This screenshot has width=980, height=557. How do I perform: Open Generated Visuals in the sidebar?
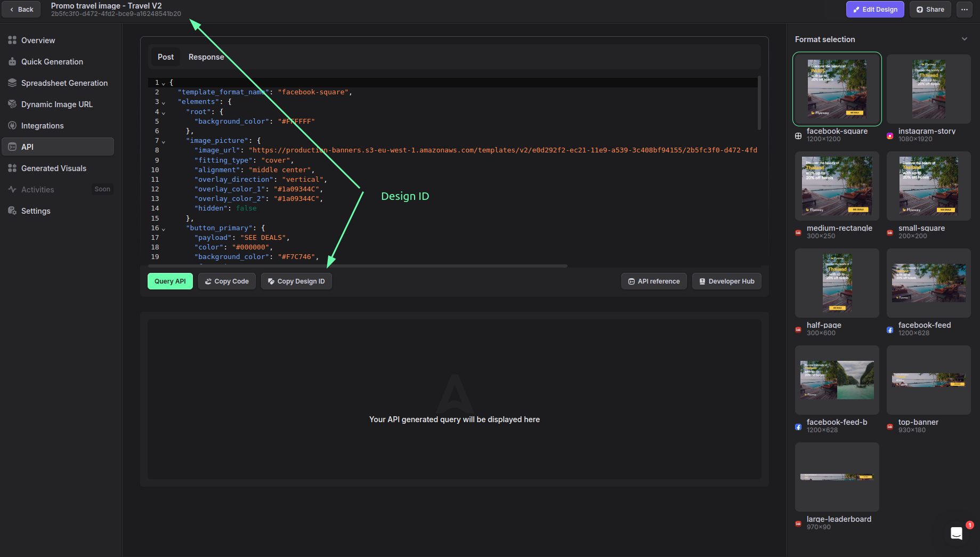(53, 168)
